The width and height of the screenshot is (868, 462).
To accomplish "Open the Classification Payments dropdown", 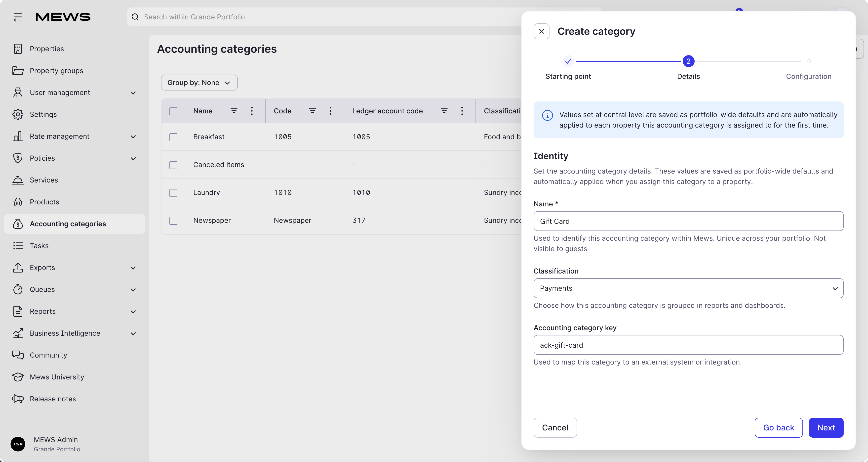I will tap(688, 288).
